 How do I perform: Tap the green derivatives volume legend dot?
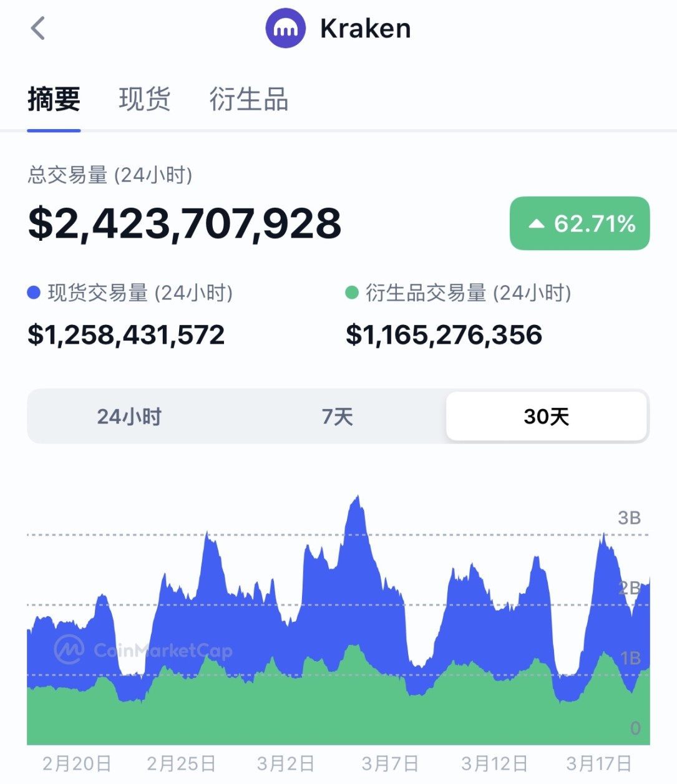[x=352, y=293]
